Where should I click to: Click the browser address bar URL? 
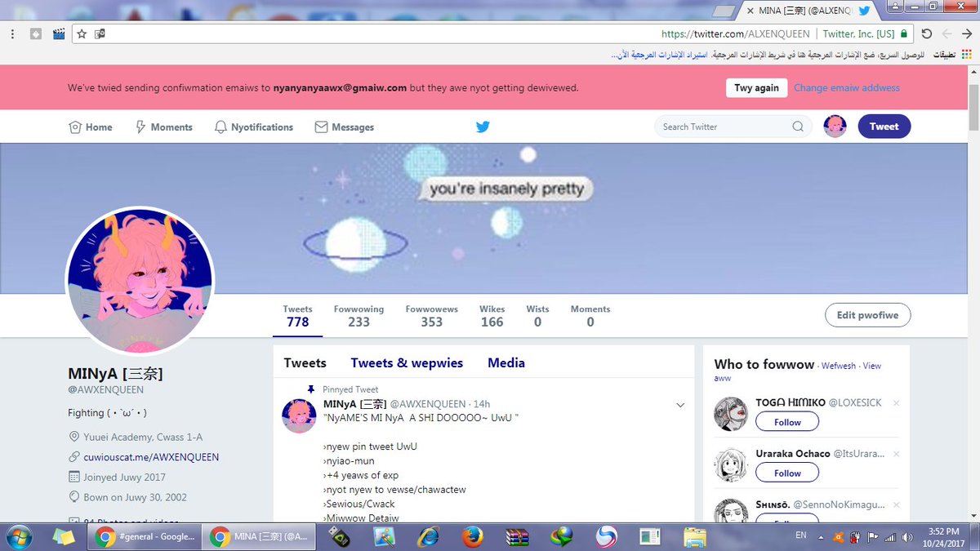pos(736,34)
